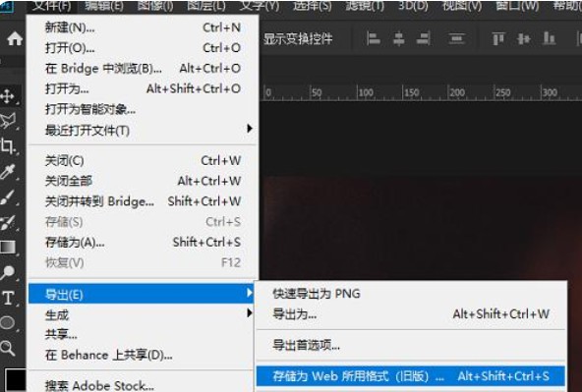Open the 文件(F) menu
The height and width of the screenshot is (392, 582).
click(52, 6)
